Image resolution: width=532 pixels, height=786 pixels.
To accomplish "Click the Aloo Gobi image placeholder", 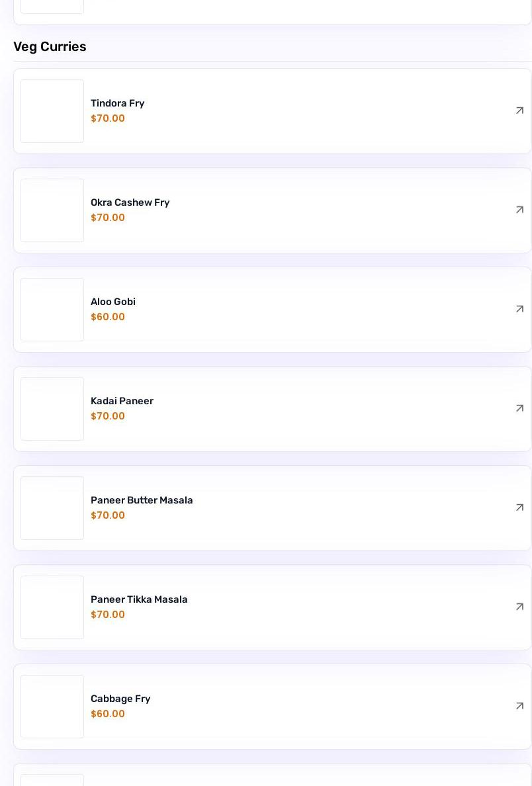I will pyautogui.click(x=52, y=310).
